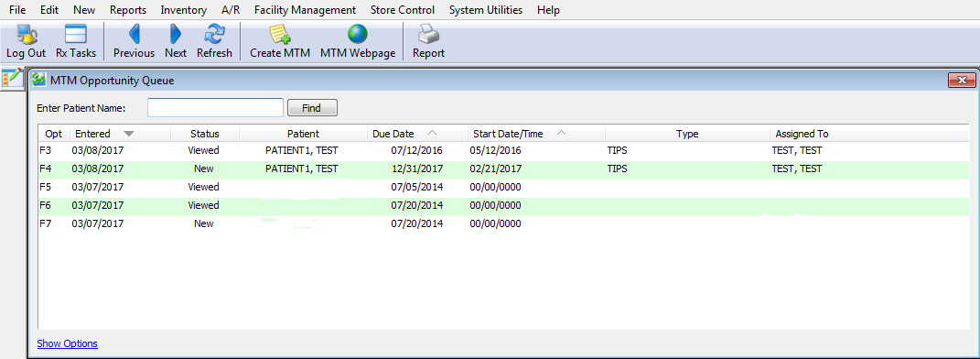Click Viewed status in row F6

coord(204,205)
